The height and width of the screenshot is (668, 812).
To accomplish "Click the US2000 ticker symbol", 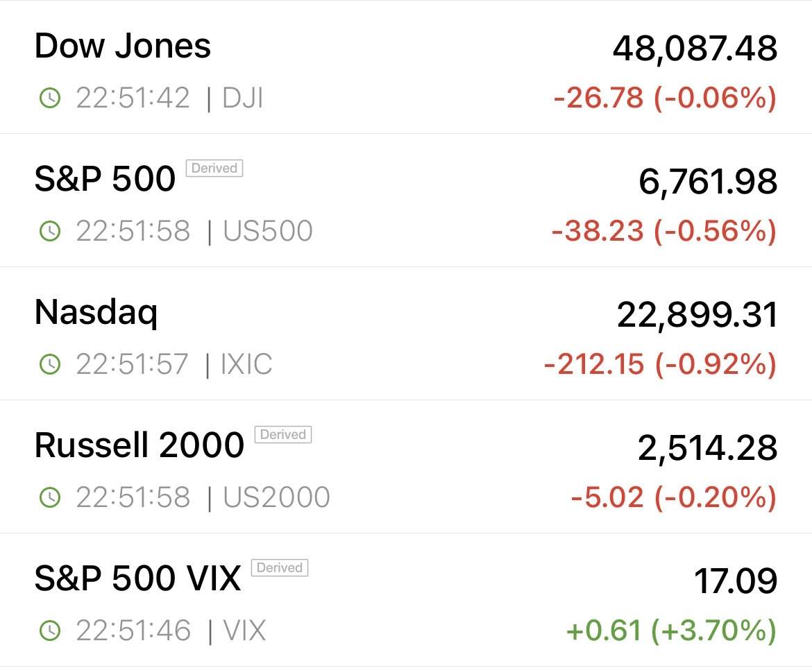I will tap(276, 497).
